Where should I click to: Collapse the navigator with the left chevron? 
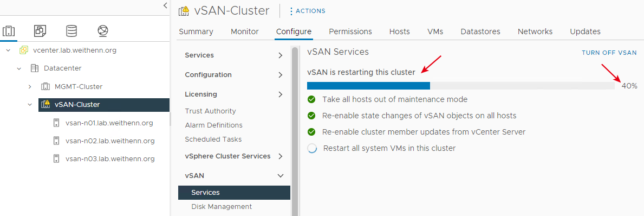tap(165, 5)
